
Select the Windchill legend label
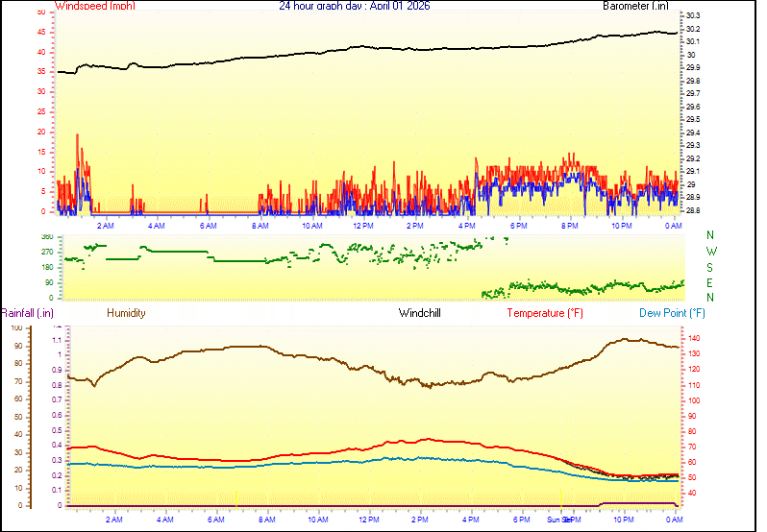[420, 313]
